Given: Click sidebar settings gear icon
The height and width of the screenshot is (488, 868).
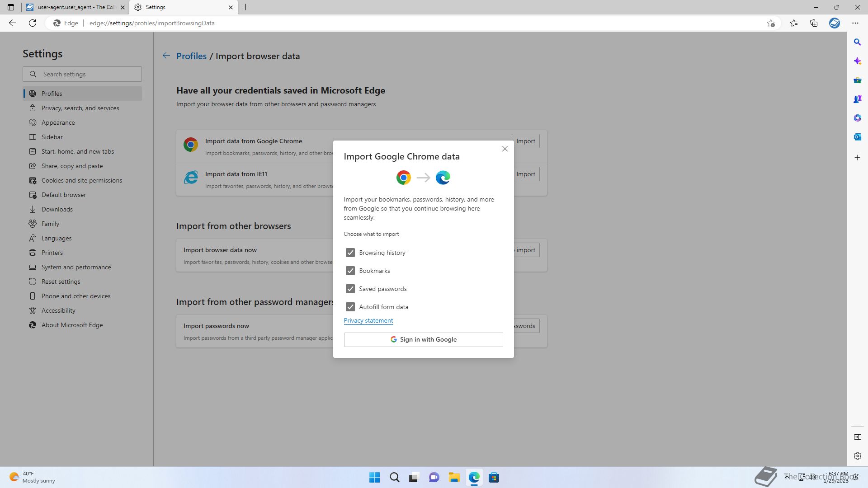Looking at the screenshot, I should pyautogui.click(x=857, y=456).
